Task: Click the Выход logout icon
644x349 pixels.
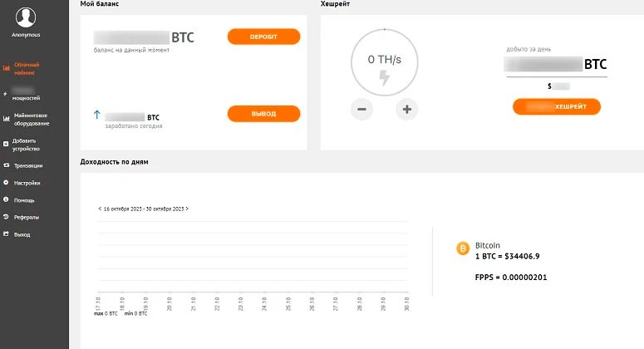Action: 6,234
